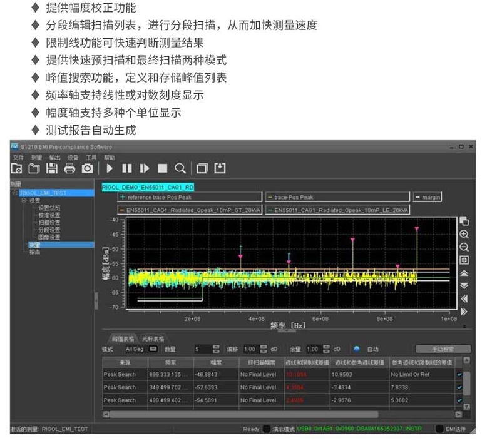Select the 自动 radio button
Screen dimensions: 502x448
point(357,349)
